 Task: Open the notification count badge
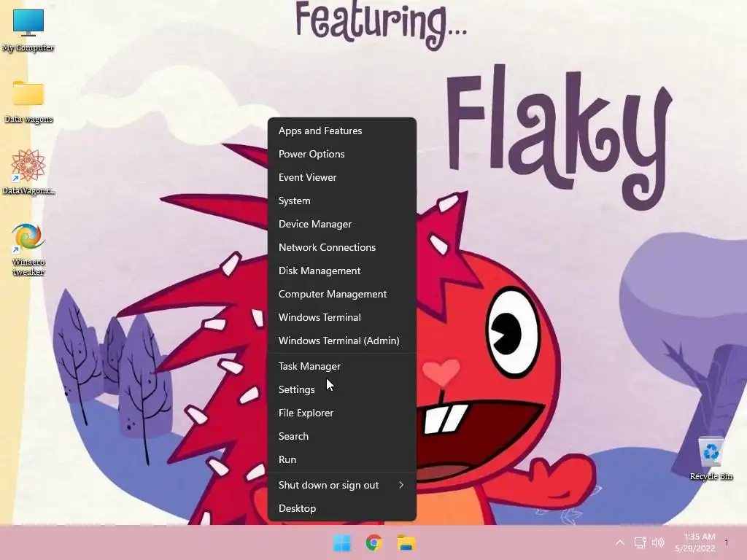point(727,542)
